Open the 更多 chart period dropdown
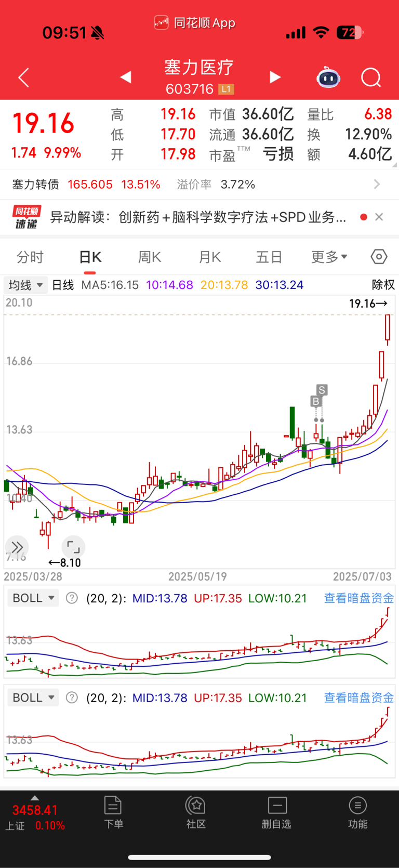 (x=329, y=257)
